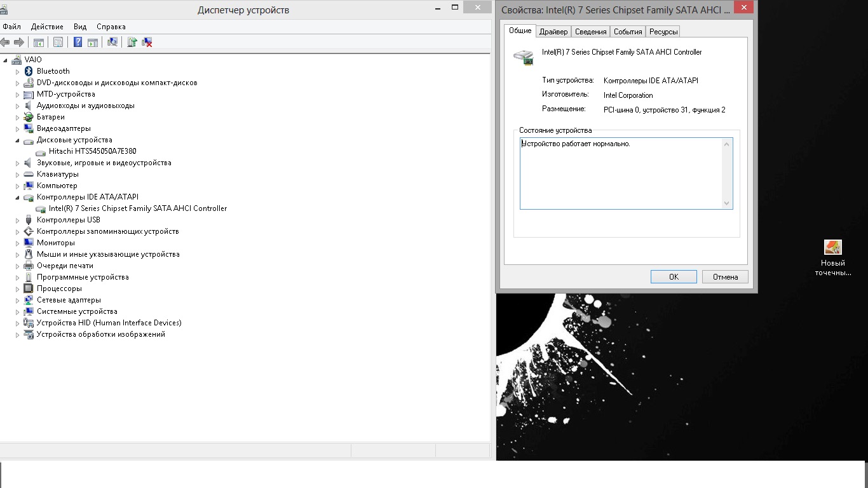Viewport: 868px width, 488px height.
Task: Collapse the Дисковые устройства category
Action: (x=18, y=140)
